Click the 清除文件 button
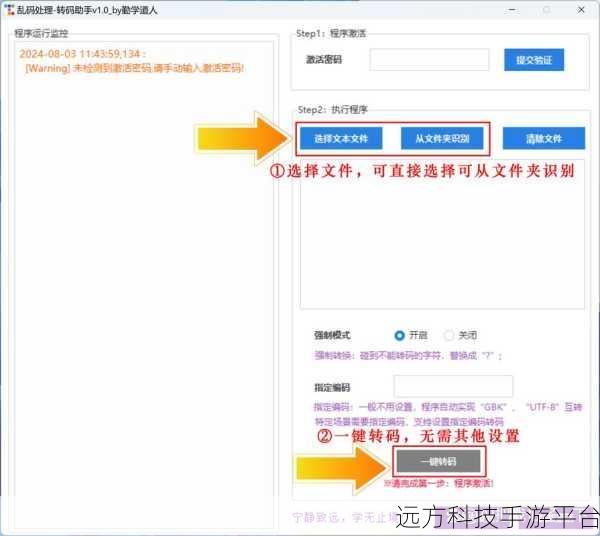600x536 pixels. [544, 138]
